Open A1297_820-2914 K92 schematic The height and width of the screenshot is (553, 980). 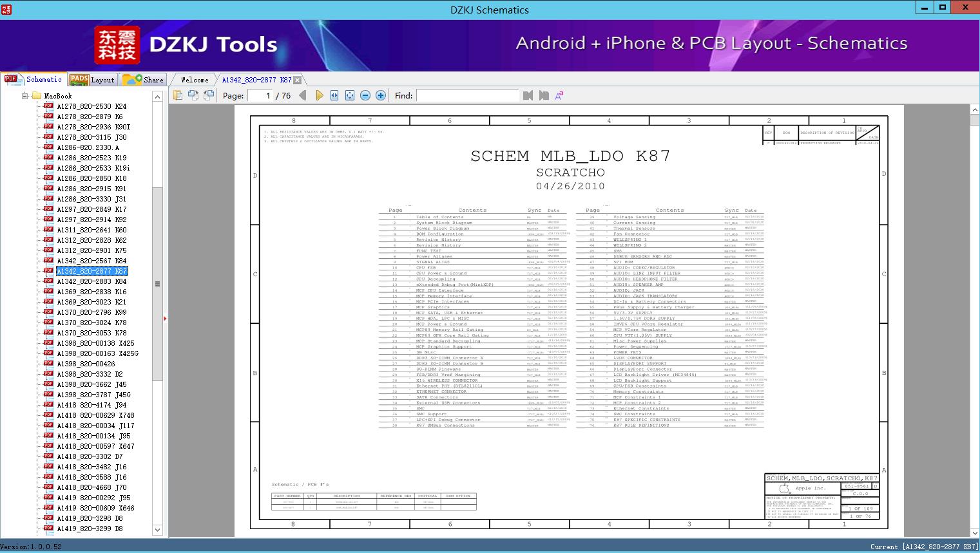91,220
